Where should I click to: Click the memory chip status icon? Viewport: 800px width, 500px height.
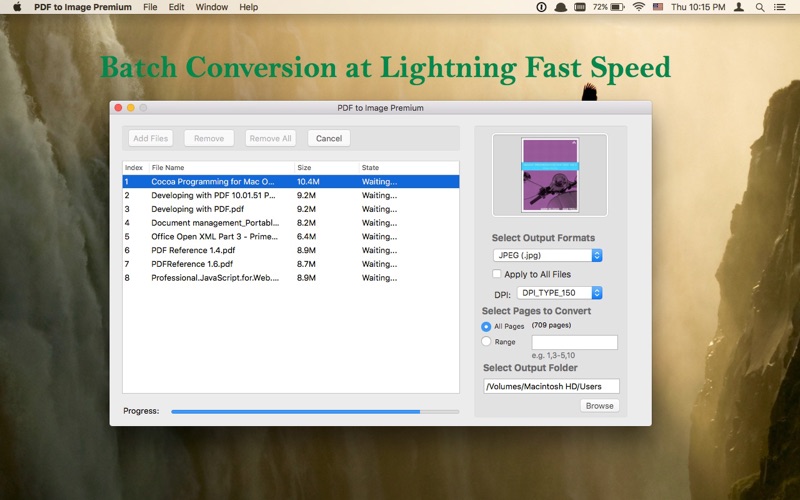coord(580,7)
